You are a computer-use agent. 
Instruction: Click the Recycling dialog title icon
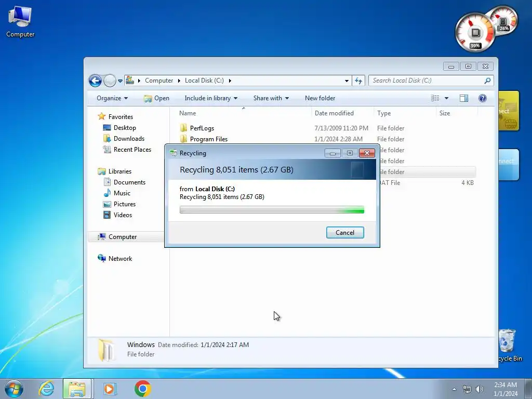tap(174, 153)
